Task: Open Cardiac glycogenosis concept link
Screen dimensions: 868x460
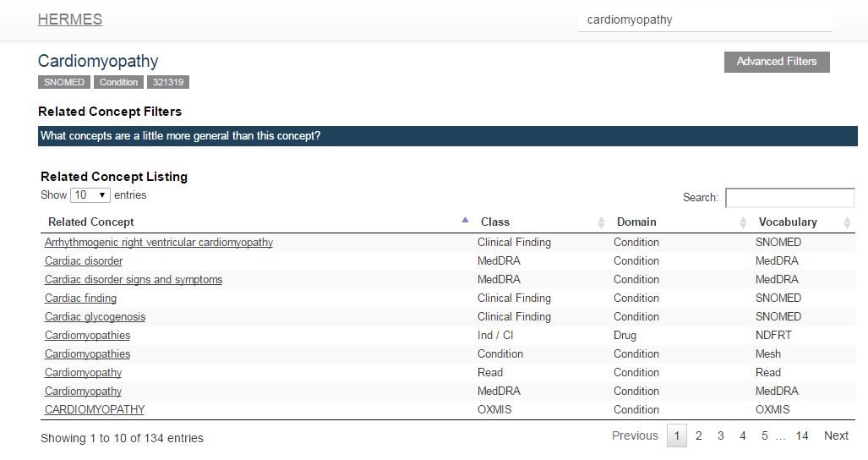Action: [x=95, y=317]
